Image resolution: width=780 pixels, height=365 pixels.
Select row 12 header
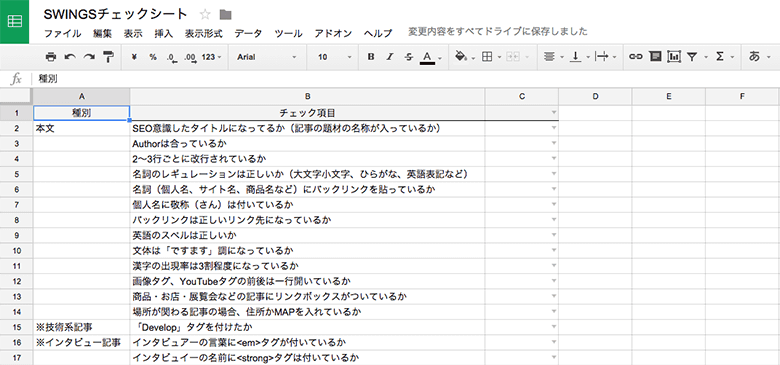coord(16,281)
